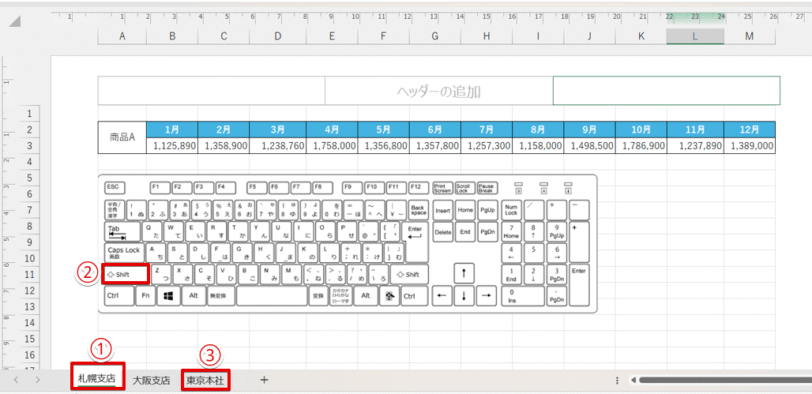Select row 12 header
The image size is (812, 394).
[30, 290]
